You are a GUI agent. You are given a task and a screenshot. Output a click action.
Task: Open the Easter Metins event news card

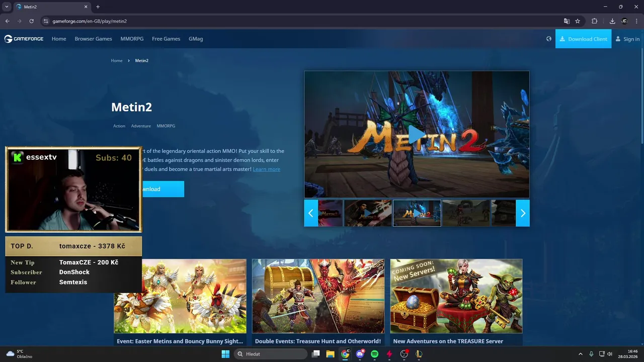pyautogui.click(x=180, y=303)
